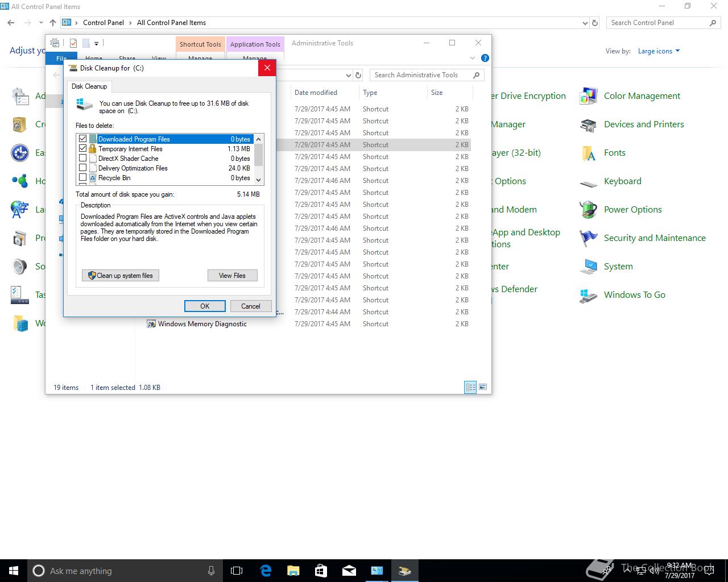
Task: Cancel the Disk Cleanup dialog
Action: (x=251, y=306)
